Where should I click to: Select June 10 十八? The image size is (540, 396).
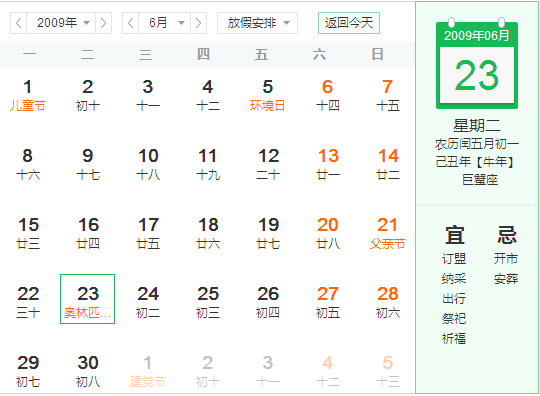tap(148, 164)
